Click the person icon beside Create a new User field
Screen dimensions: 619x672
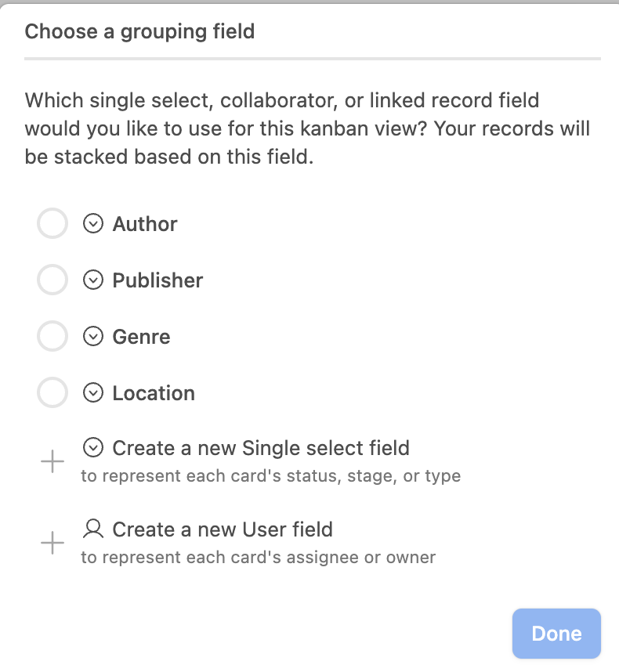click(x=93, y=529)
